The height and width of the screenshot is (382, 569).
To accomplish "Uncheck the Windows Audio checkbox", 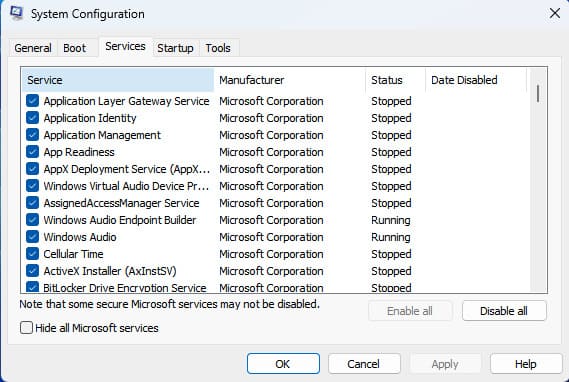I will tap(32, 237).
